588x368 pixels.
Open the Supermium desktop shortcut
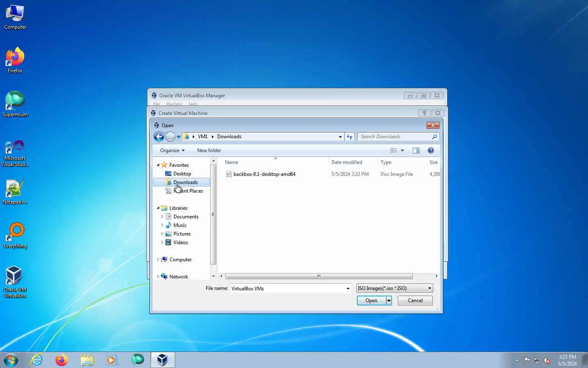pyautogui.click(x=15, y=104)
